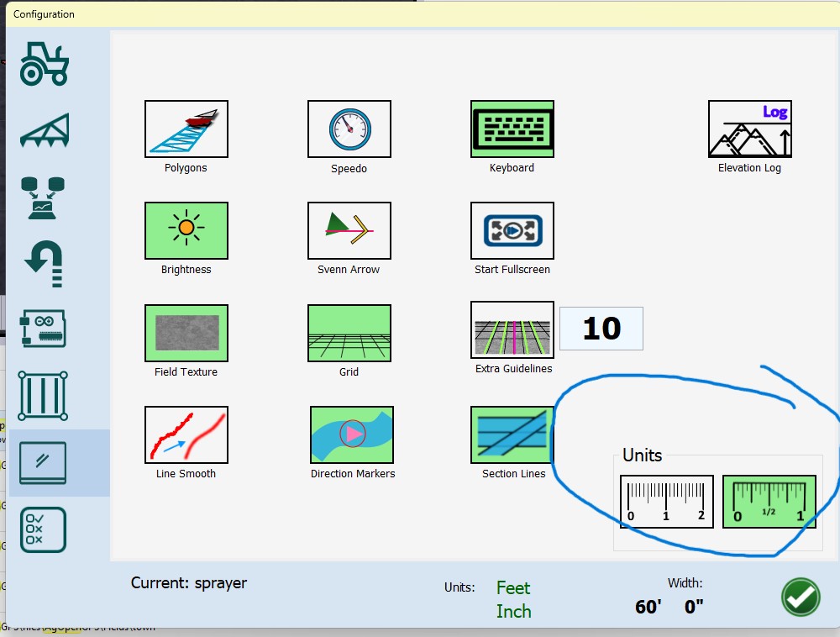Toggle the Speedo display option
Image resolution: width=840 pixels, height=637 pixels.
point(349,129)
